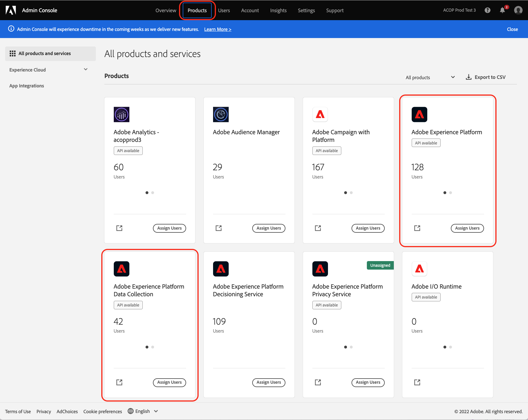This screenshot has height=420, width=528.
Task: Open external link icon on Data Collection card
Action: tap(119, 383)
